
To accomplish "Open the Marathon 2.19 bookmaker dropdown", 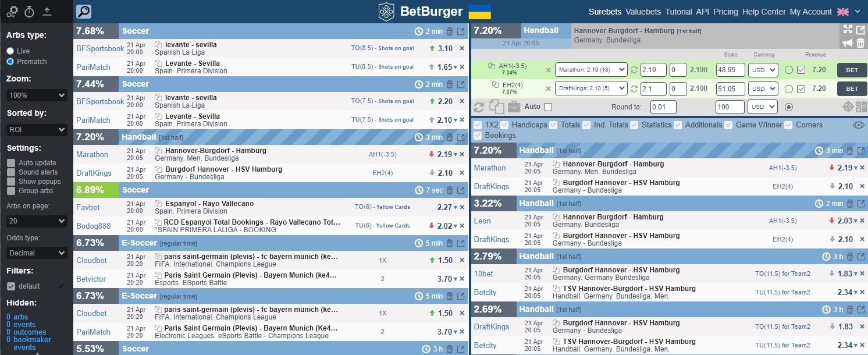I will click(590, 70).
